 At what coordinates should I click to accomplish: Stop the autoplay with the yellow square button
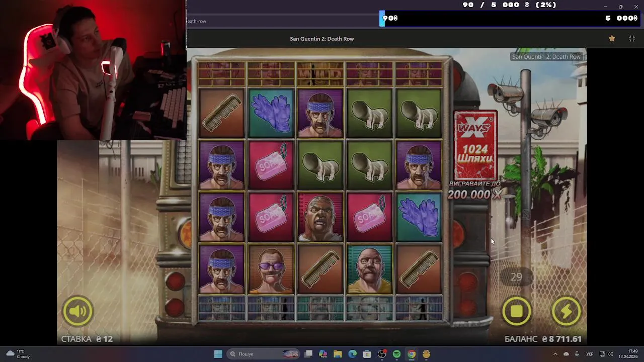click(x=517, y=311)
